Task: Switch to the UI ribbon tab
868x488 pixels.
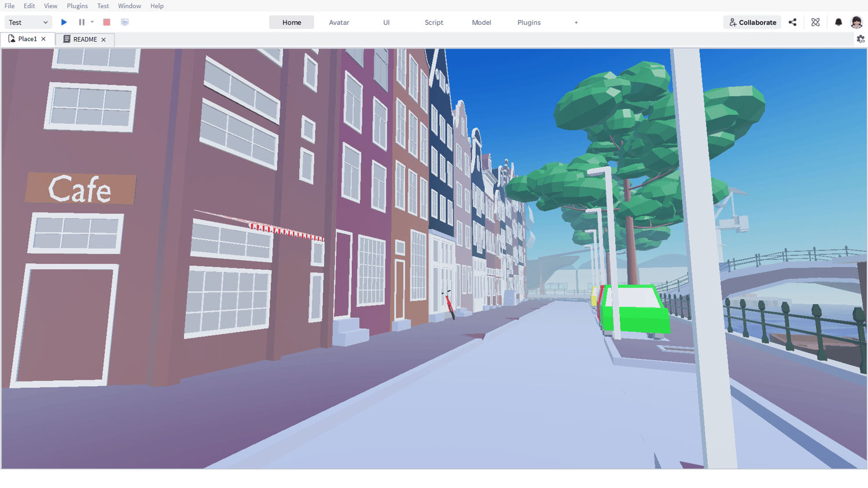Action: coord(387,23)
